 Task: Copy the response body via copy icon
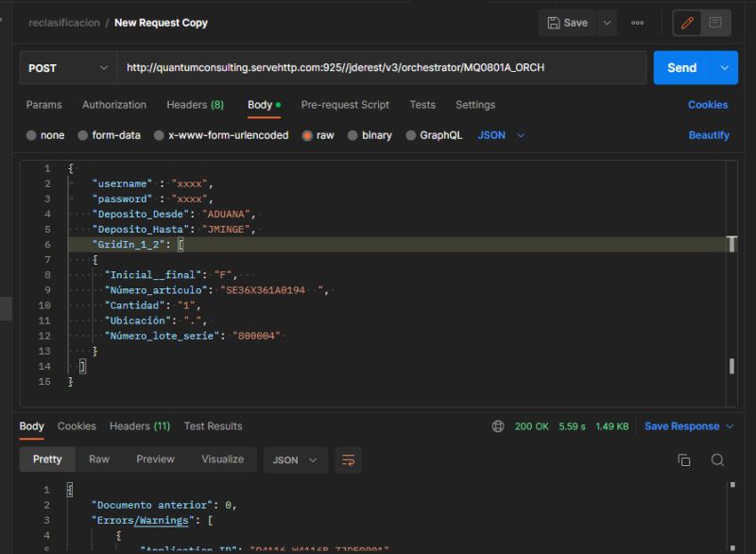coord(683,459)
